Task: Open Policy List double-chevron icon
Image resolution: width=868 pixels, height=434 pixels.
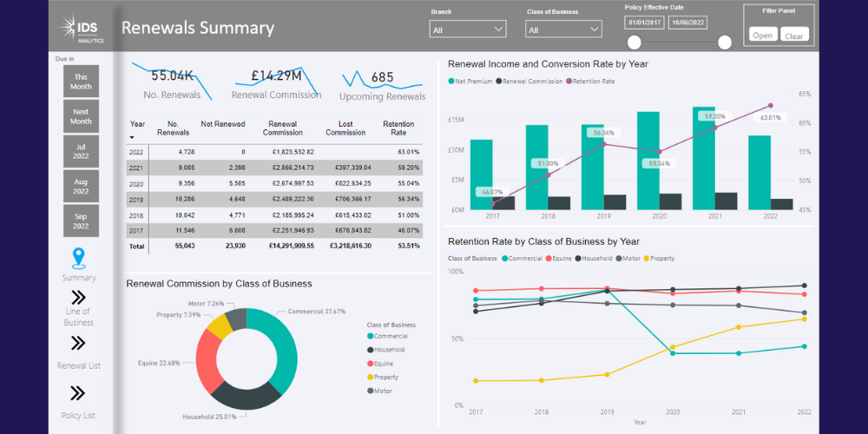Action: pyautogui.click(x=78, y=393)
